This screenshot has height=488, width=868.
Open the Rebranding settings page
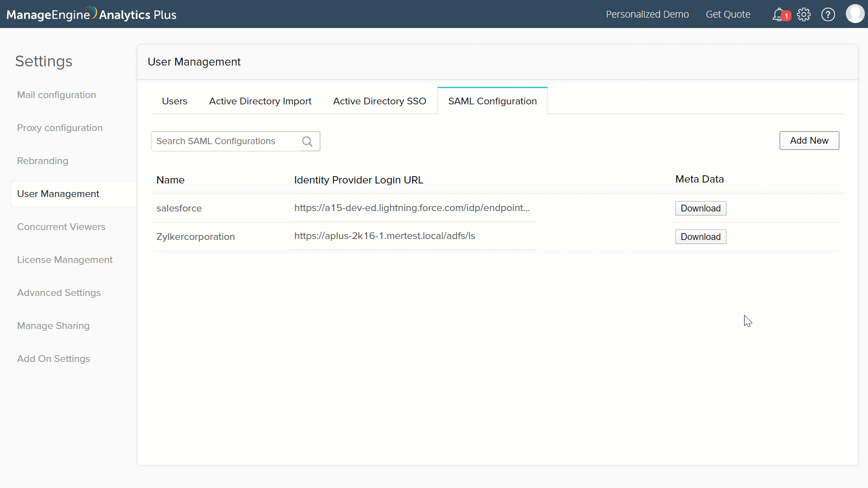[42, 161]
